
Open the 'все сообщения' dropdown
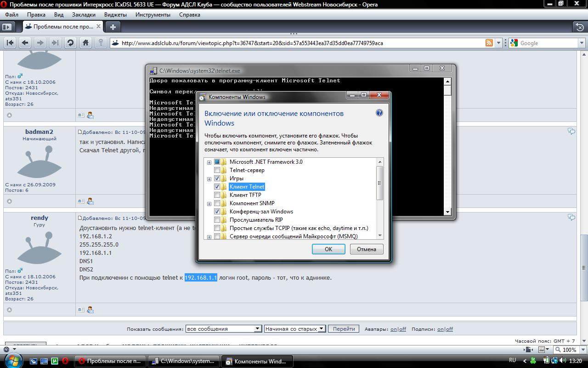pos(223,329)
